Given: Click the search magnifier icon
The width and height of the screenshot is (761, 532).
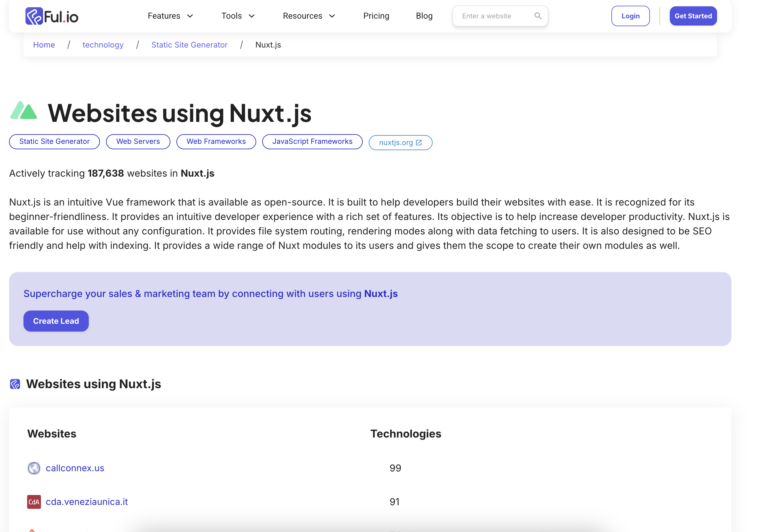Looking at the screenshot, I should click(538, 16).
